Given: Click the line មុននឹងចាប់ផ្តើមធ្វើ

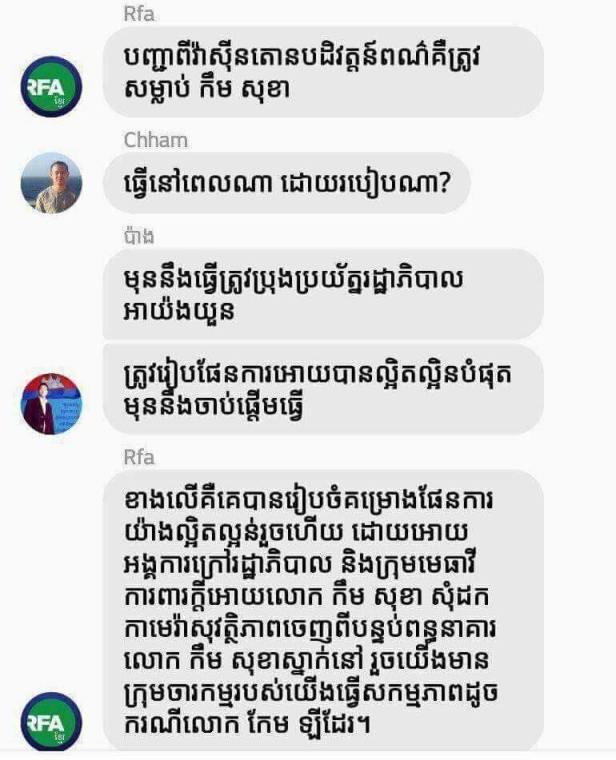Looking at the screenshot, I should tap(214, 406).
